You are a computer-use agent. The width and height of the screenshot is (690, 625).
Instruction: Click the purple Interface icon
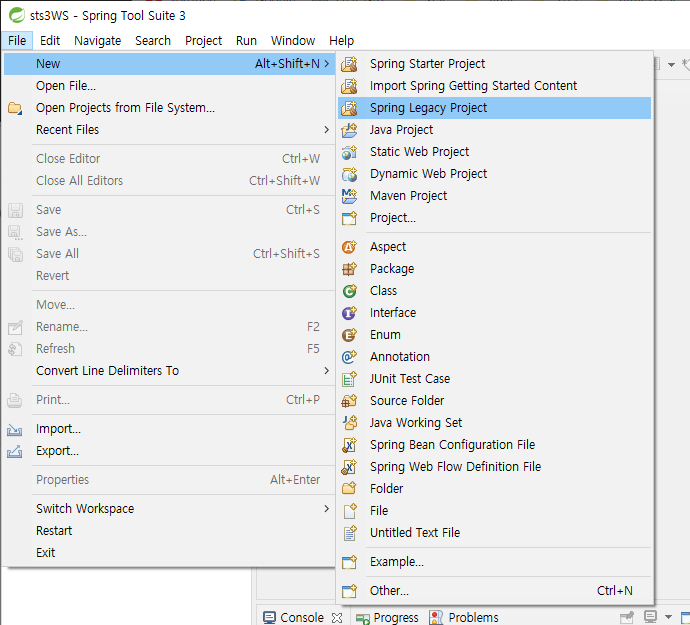(349, 313)
